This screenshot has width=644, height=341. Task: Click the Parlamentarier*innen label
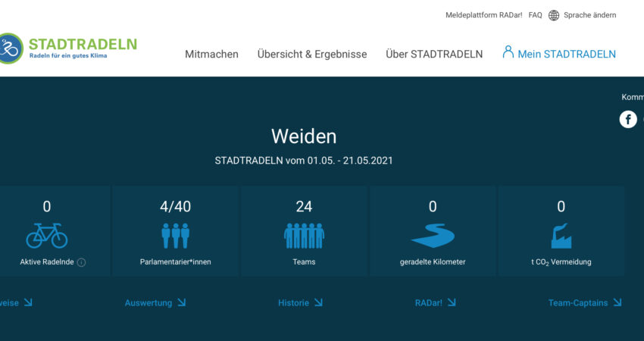pyautogui.click(x=175, y=261)
